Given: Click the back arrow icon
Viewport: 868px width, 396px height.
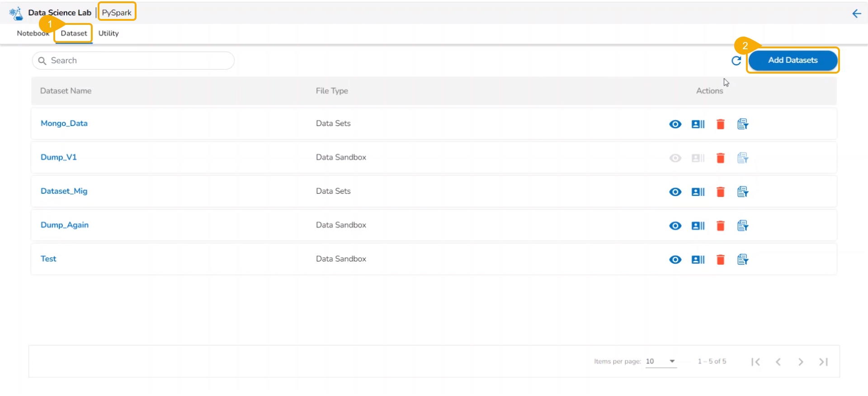Looking at the screenshot, I should 856,14.
